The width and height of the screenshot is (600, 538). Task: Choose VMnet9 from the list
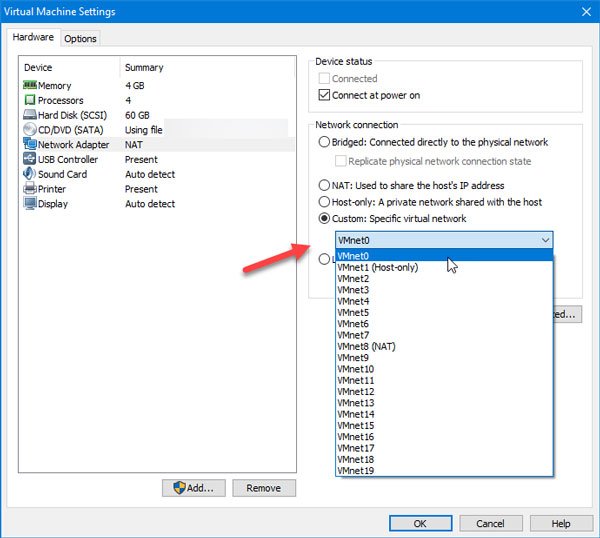444,357
